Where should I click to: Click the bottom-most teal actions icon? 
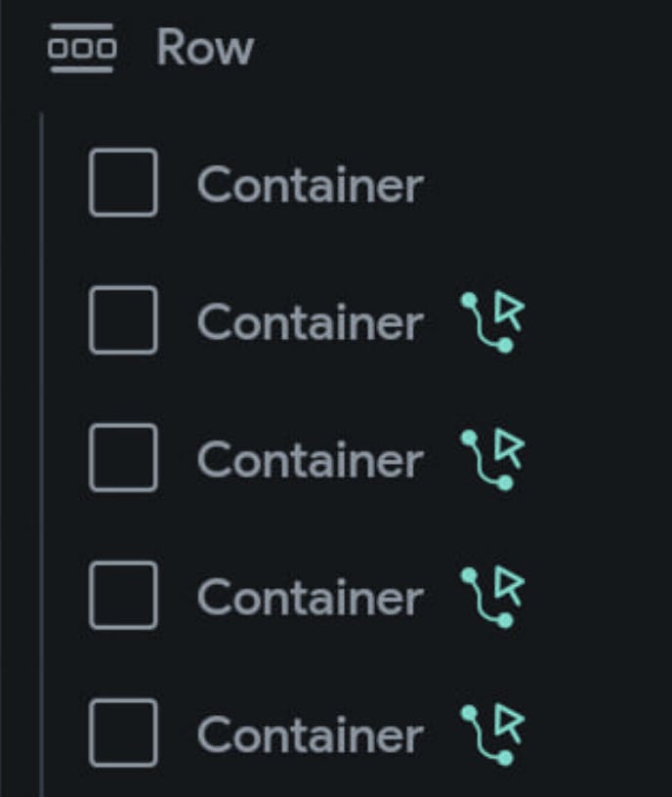click(493, 734)
